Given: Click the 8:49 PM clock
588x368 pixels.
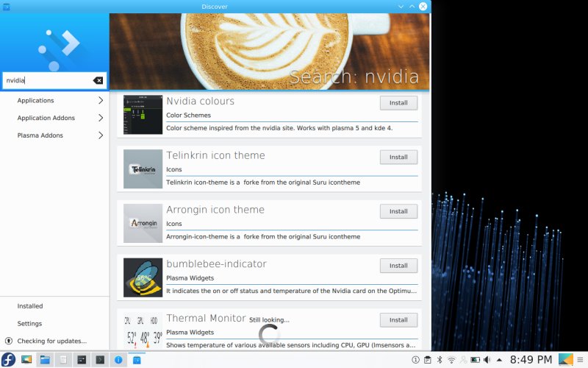Looking at the screenshot, I should coord(531,360).
